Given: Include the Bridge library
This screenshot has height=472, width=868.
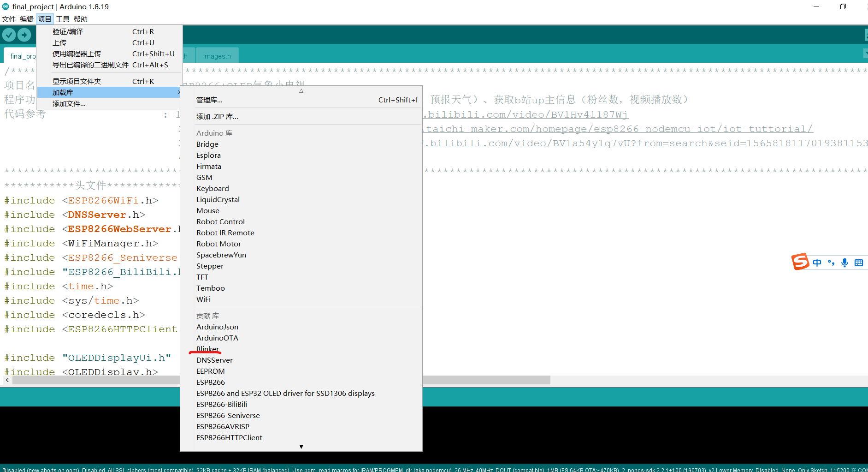Looking at the screenshot, I should (301, 144).
